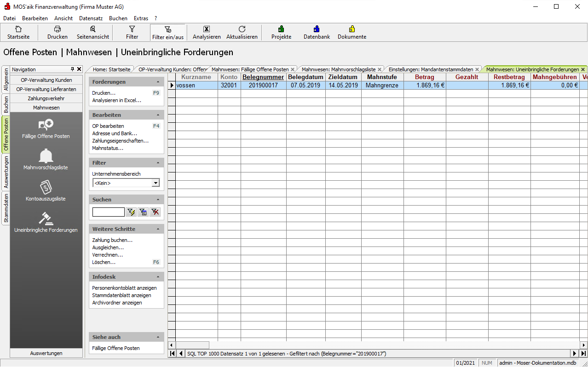588x367 pixels.
Task: Close the Einstellungen: Mandantenstammdaten tab
Action: [477, 69]
